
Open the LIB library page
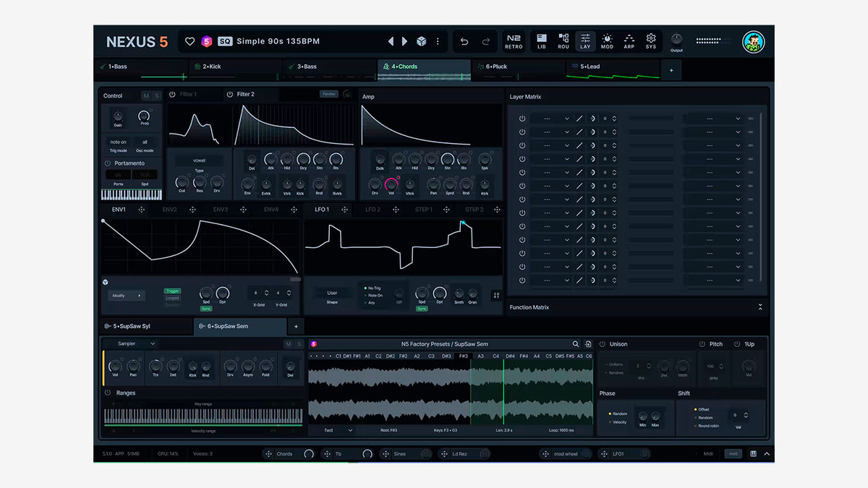point(542,41)
